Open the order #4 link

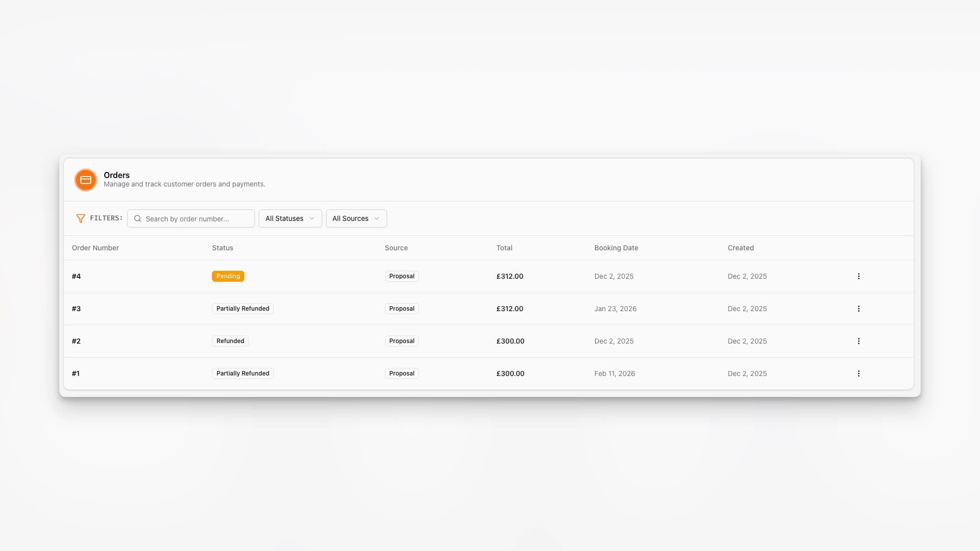pyautogui.click(x=76, y=276)
